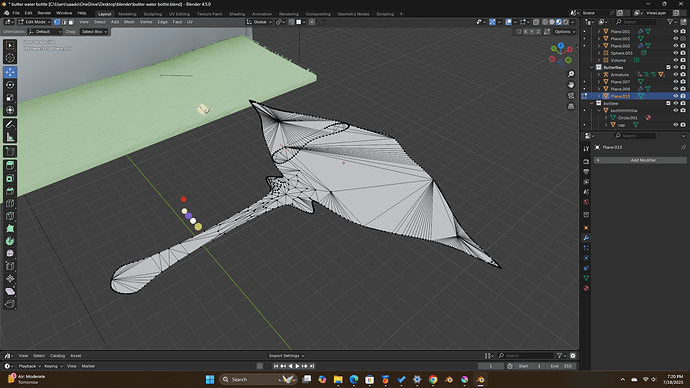Select the Edge Slide tool
The width and height of the screenshot is (690, 388).
click(x=10, y=266)
